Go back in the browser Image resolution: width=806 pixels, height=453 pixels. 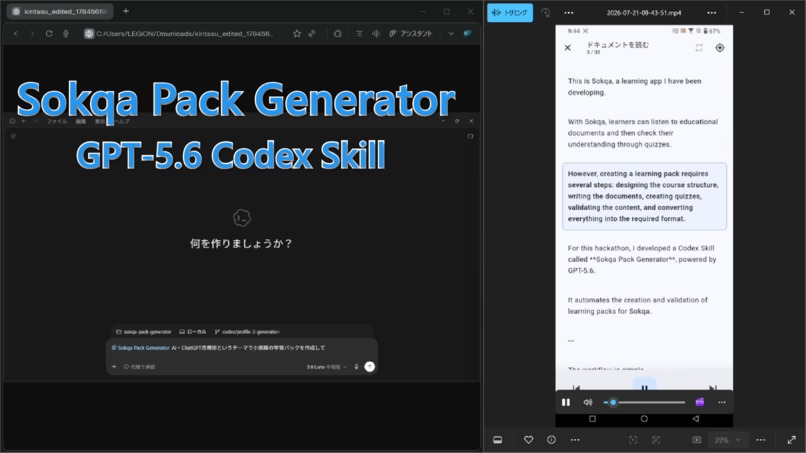(x=15, y=33)
